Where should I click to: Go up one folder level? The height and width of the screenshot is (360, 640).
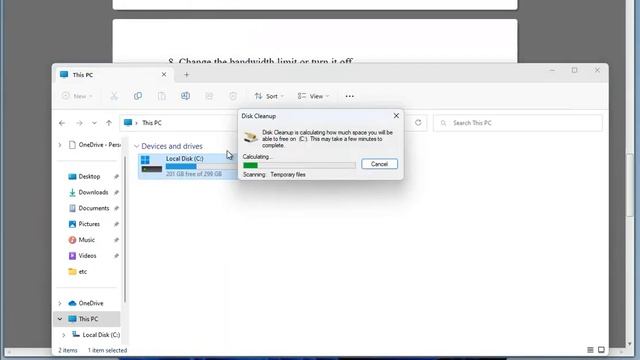click(x=109, y=123)
